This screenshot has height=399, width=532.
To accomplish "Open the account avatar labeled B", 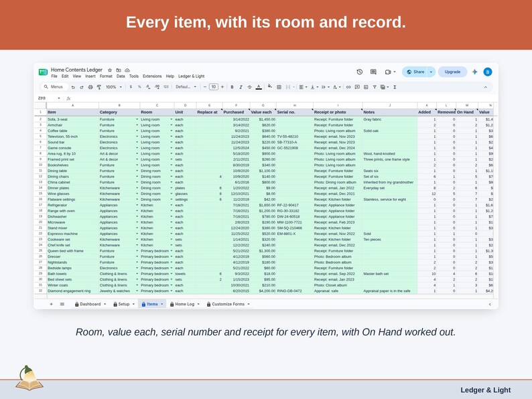I will tap(488, 72).
